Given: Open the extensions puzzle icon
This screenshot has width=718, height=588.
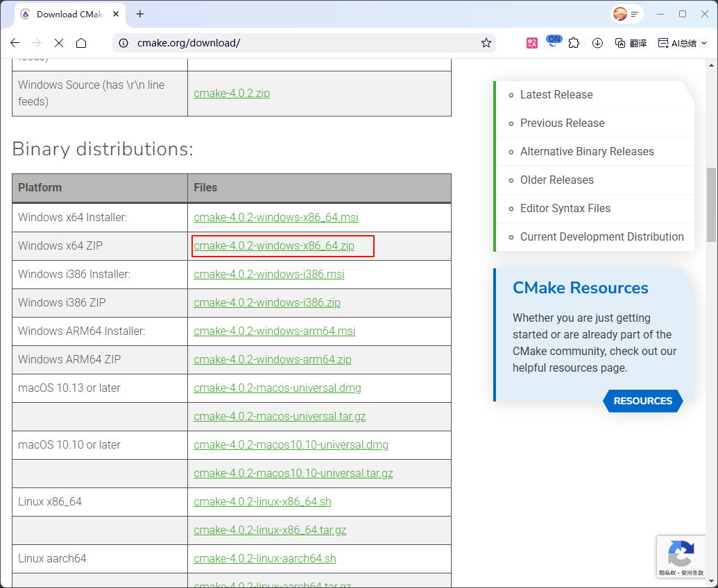Looking at the screenshot, I should pos(574,43).
